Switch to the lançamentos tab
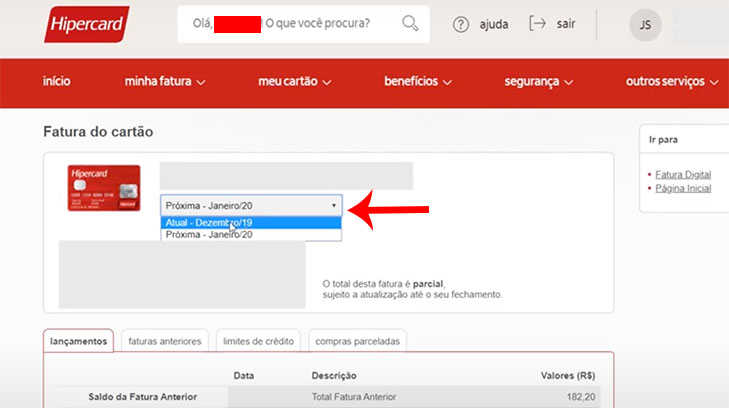This screenshot has width=729, height=408. point(79,341)
